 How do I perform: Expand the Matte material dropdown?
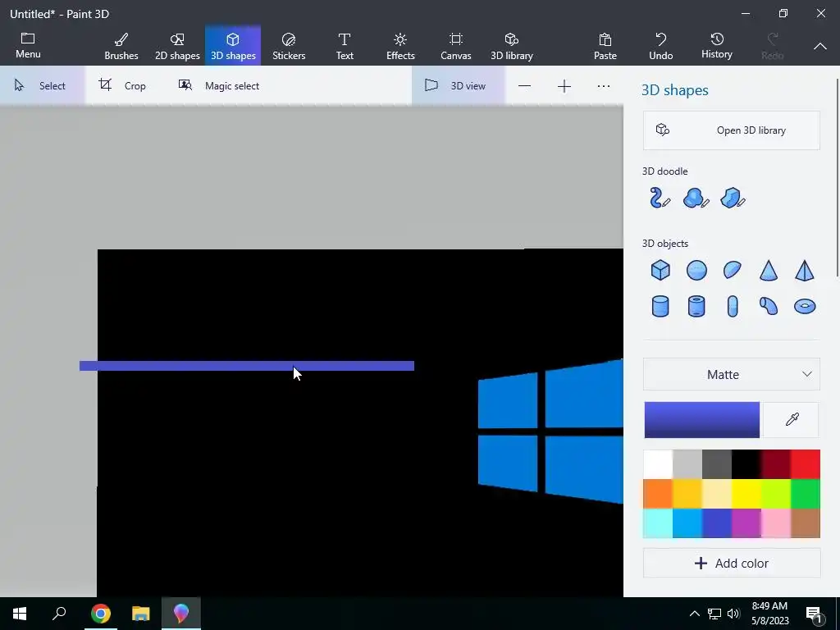[731, 374]
